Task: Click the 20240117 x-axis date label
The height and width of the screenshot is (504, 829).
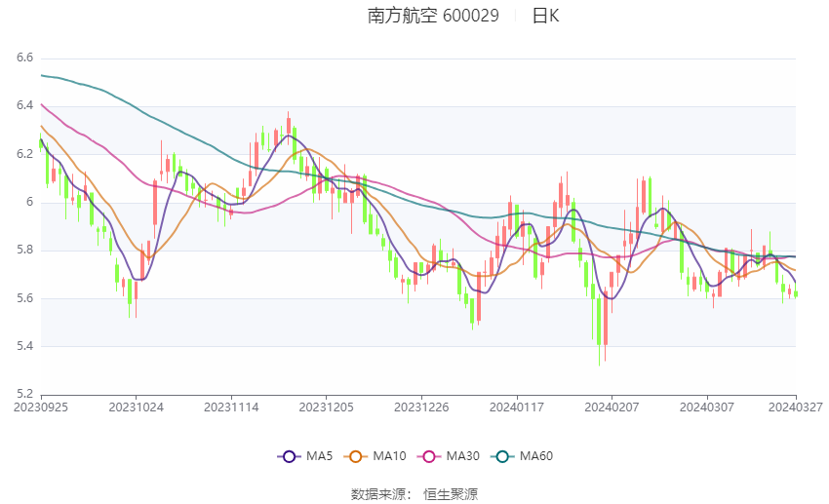Action: (x=517, y=407)
